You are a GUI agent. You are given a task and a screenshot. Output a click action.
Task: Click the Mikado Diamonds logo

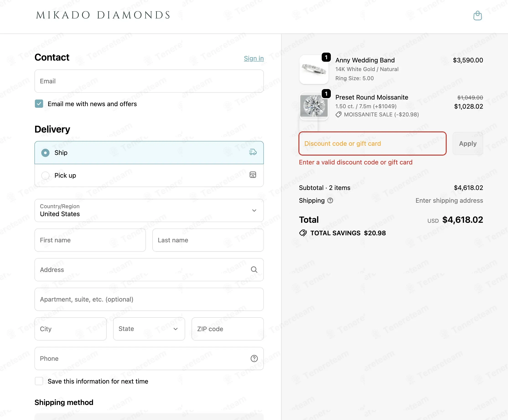[x=103, y=15]
